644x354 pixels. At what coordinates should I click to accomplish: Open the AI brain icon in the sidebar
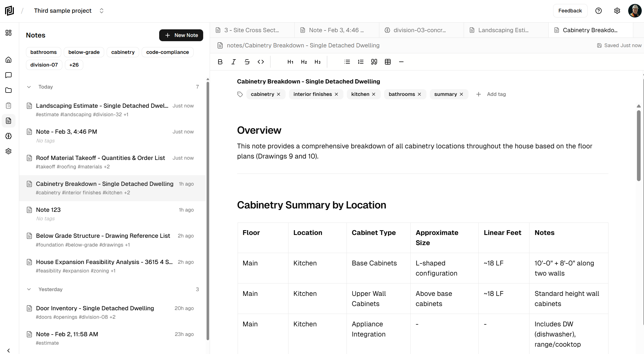[8, 136]
